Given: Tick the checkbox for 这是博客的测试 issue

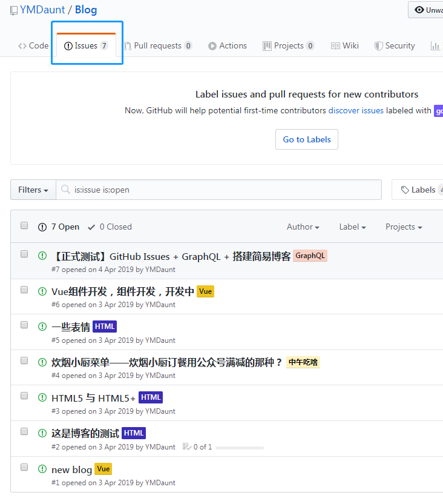Looking at the screenshot, I should click(x=24, y=431).
